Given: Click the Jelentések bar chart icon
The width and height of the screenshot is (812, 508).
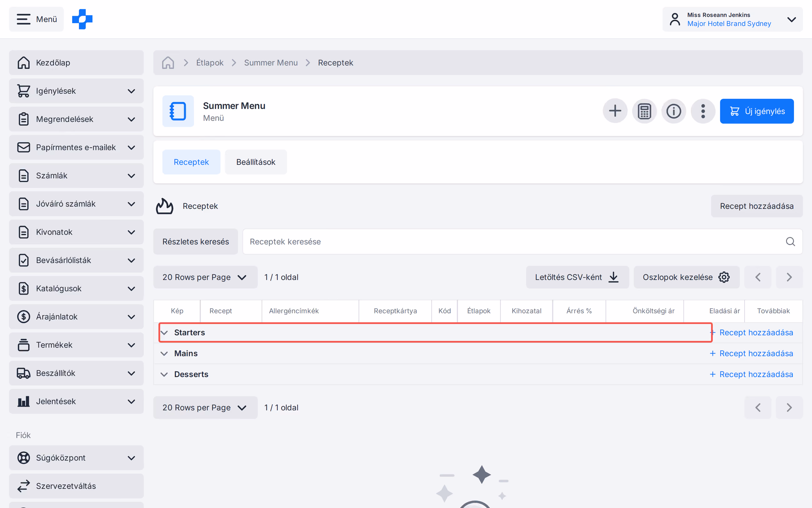Looking at the screenshot, I should [x=23, y=401].
